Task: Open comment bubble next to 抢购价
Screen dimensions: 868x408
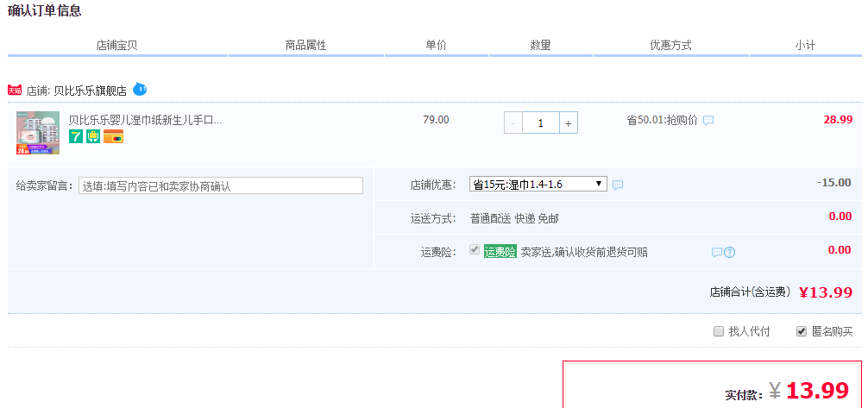Action: point(708,121)
